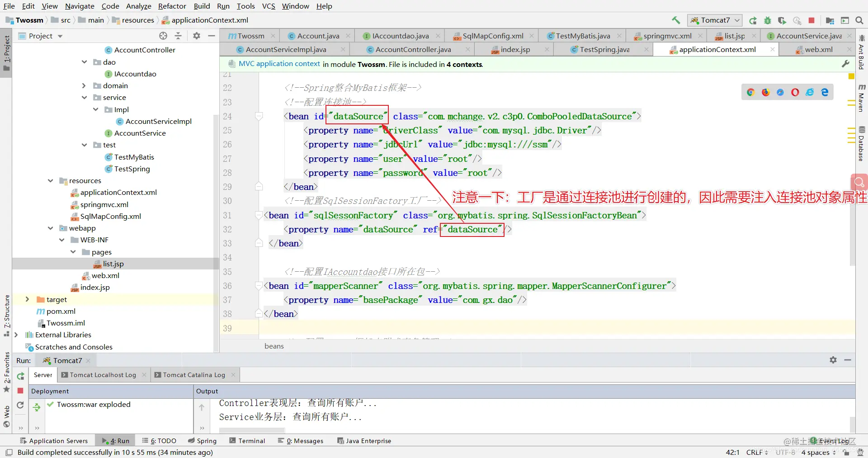
Task: Click the CRLF line separator in status bar
Action: pyautogui.click(x=757, y=452)
